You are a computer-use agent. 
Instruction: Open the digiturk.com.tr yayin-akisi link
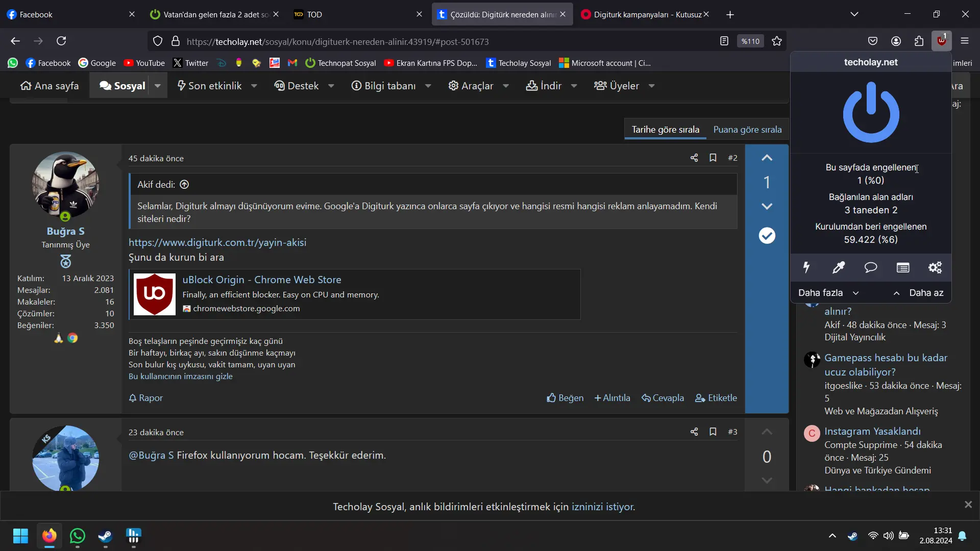tap(217, 242)
